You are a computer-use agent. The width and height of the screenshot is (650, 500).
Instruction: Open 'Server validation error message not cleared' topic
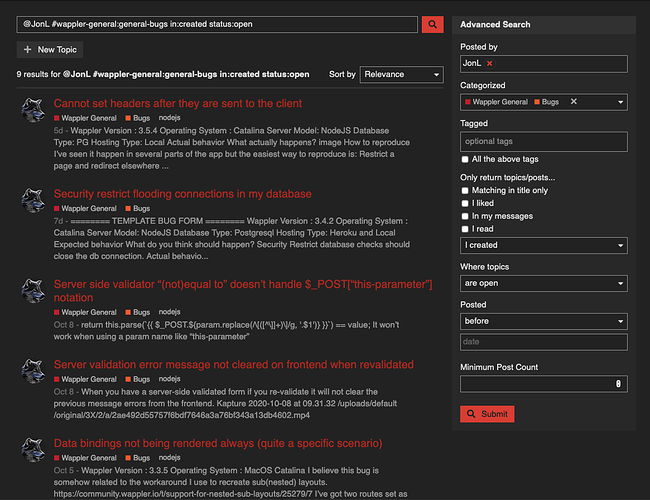234,364
